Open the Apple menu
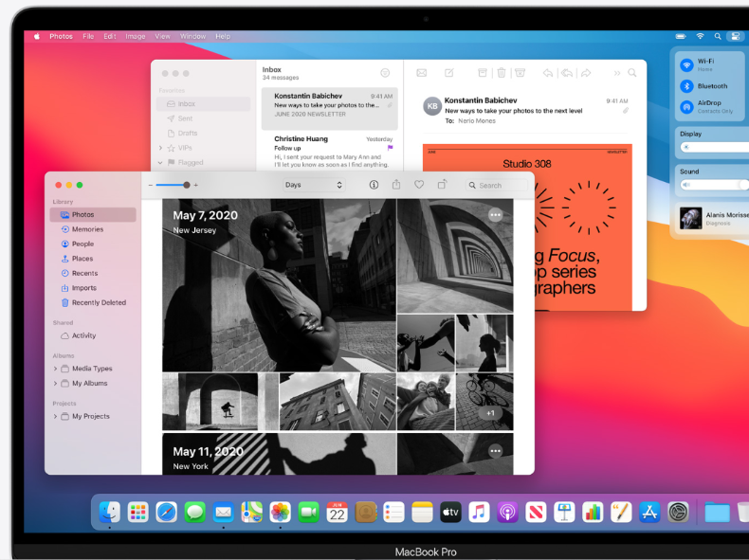749x560 pixels. tap(37, 36)
